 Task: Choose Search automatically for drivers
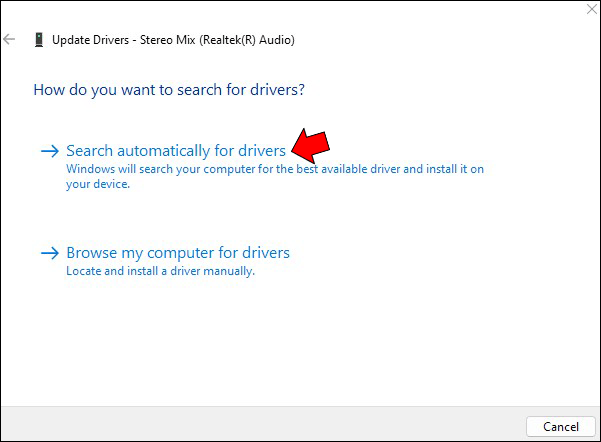coord(176,151)
